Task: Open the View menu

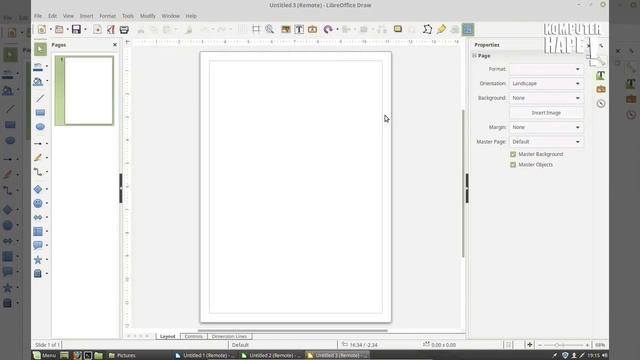Action: point(68,16)
